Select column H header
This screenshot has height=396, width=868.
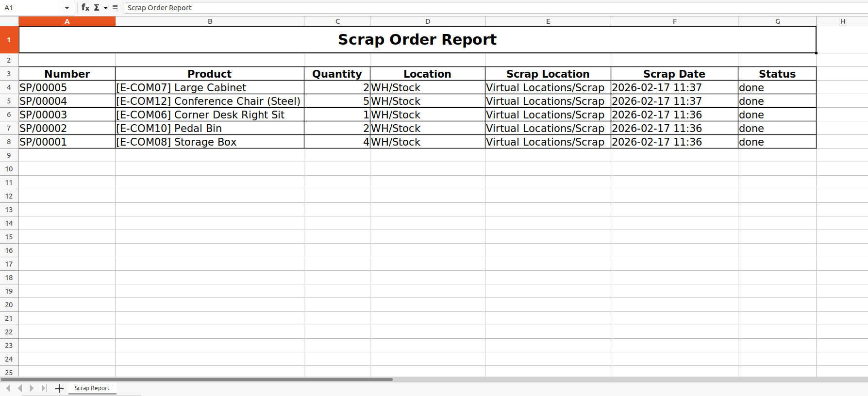842,21
